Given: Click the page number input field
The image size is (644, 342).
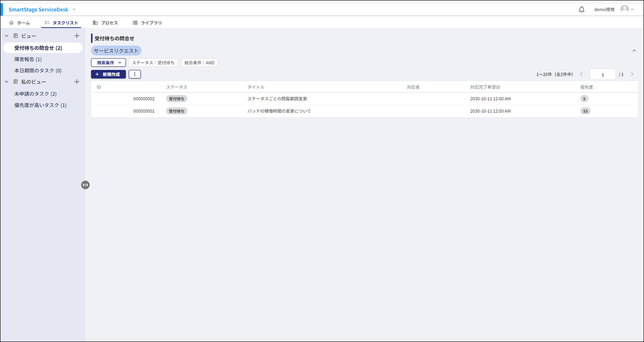Looking at the screenshot, I should [602, 74].
